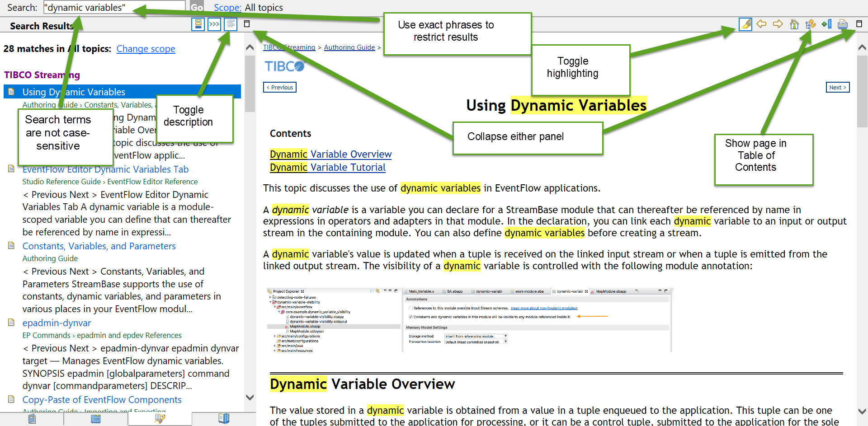Open the Authoring Guide breadcrumb link
The image size is (868, 426).
pyautogui.click(x=349, y=47)
